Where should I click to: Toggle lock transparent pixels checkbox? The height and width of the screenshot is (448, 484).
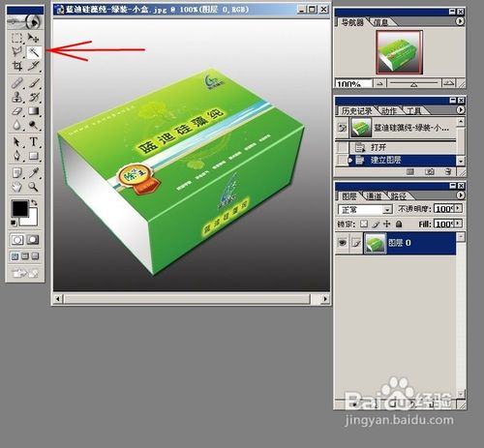click(x=364, y=224)
